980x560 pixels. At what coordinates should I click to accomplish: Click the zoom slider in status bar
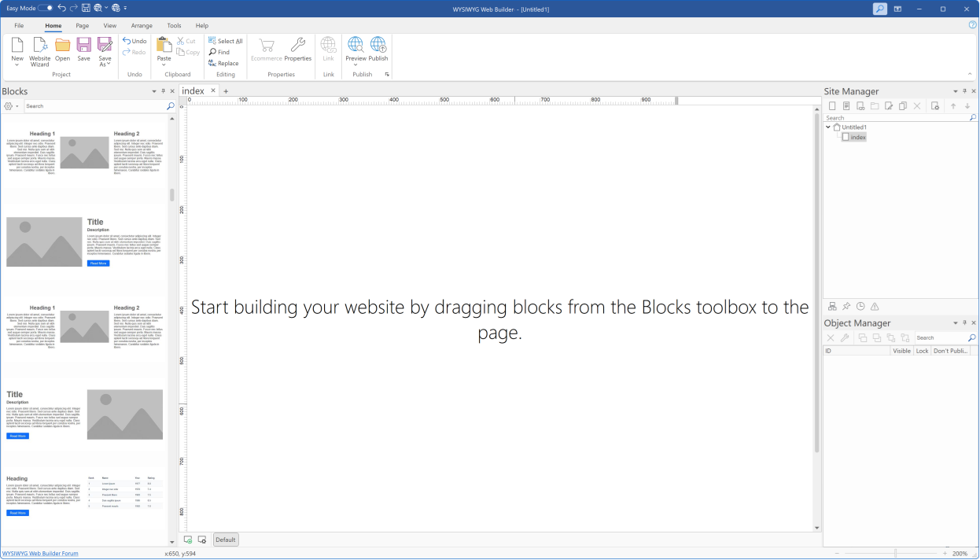point(896,554)
